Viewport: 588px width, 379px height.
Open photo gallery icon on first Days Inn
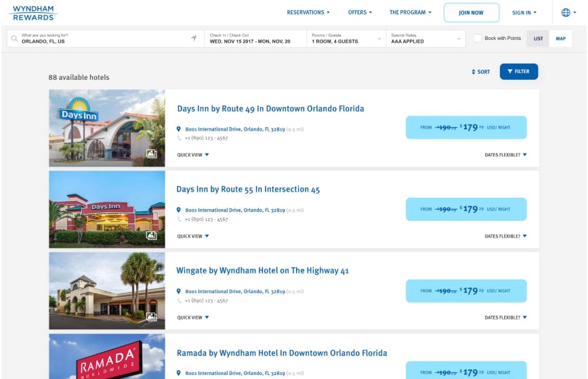pyautogui.click(x=152, y=154)
